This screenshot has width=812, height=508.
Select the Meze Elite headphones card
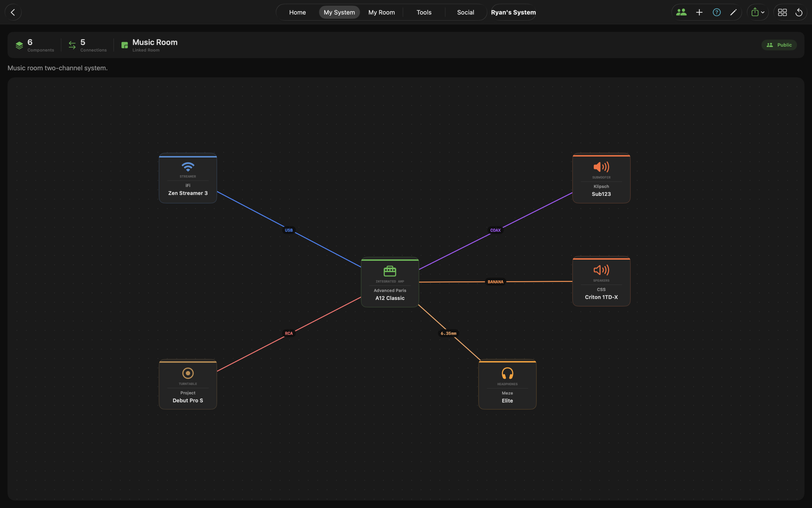pyautogui.click(x=507, y=384)
